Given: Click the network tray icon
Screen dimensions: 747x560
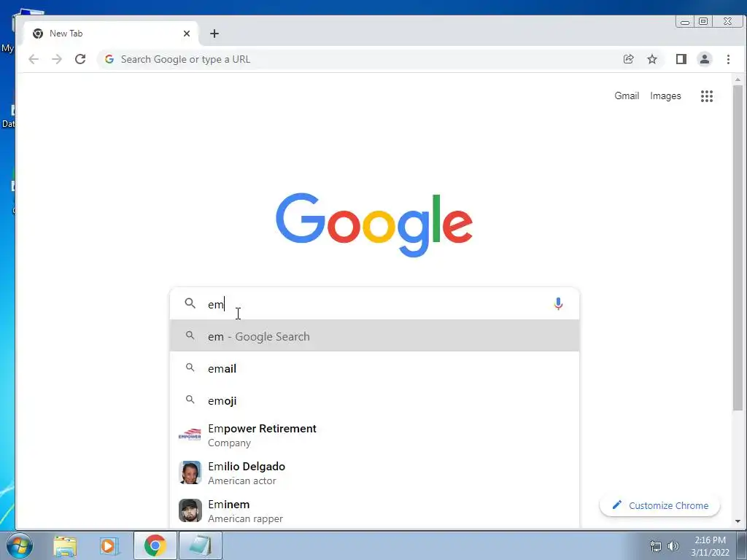Looking at the screenshot, I should [x=656, y=546].
